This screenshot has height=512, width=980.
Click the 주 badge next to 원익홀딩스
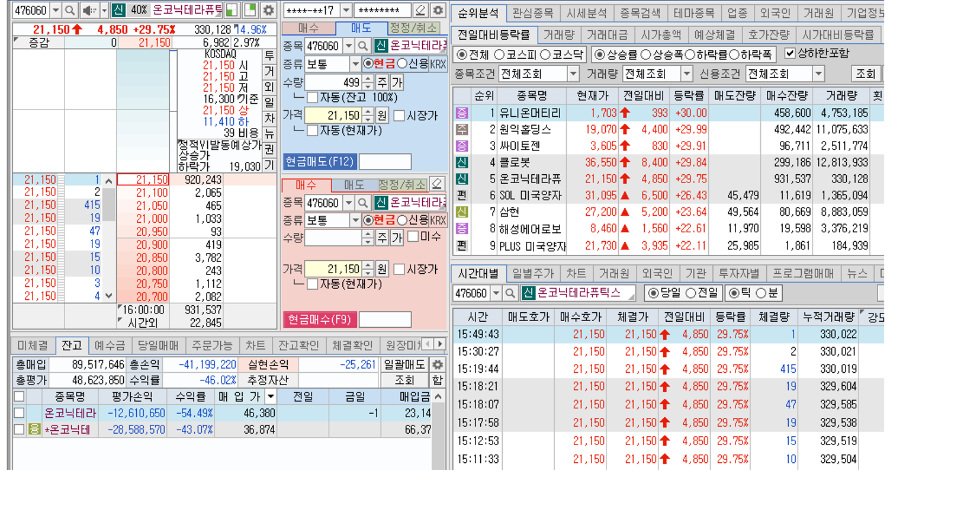(x=462, y=129)
